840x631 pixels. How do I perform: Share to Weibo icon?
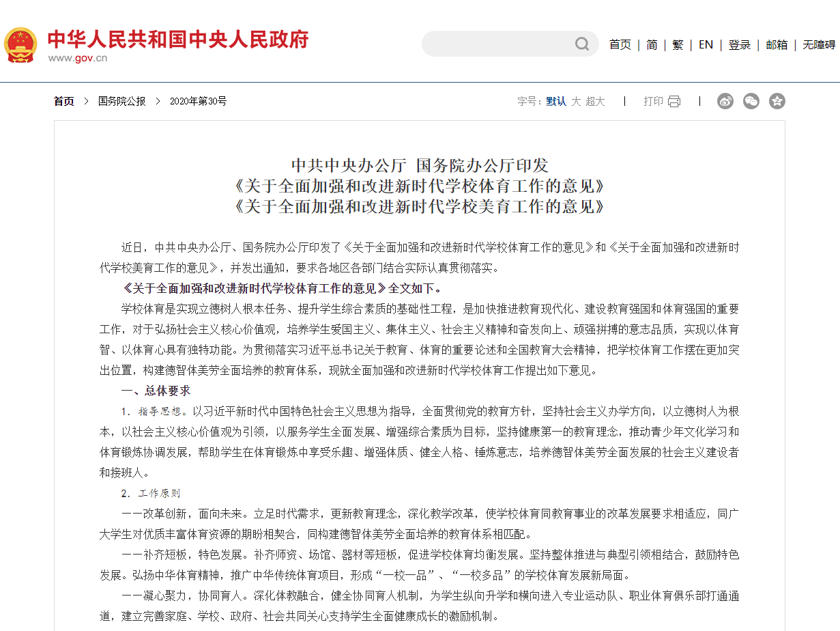[725, 101]
